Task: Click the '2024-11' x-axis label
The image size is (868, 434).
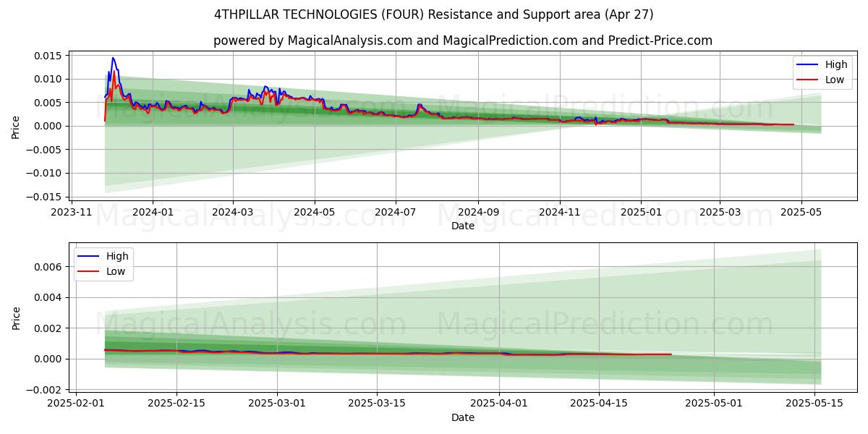Action: tap(559, 212)
